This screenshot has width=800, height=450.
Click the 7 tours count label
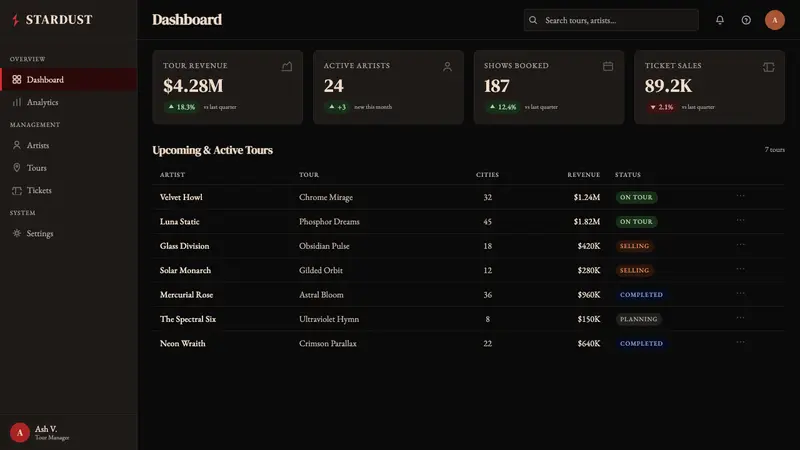[774, 149]
